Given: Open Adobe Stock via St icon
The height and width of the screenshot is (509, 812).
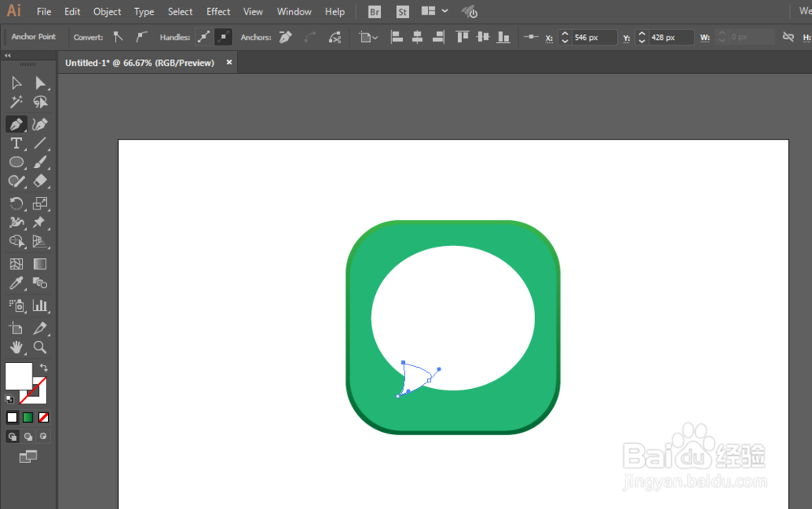Looking at the screenshot, I should click(x=403, y=11).
